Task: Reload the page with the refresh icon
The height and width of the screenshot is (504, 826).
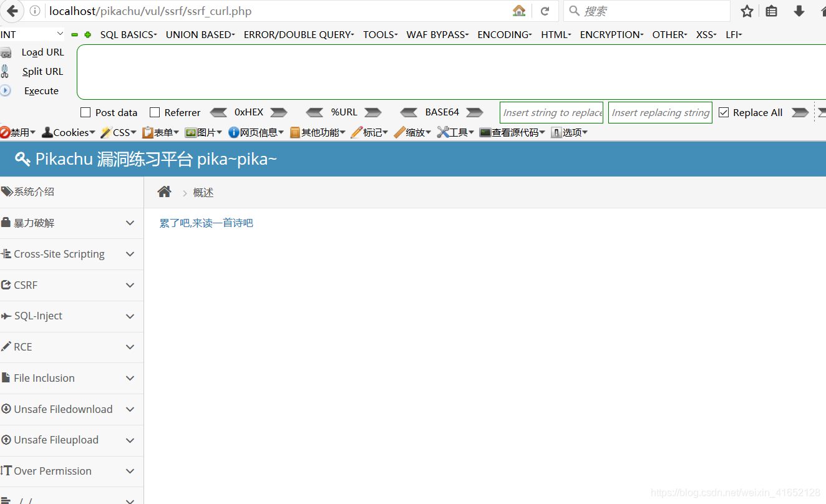Action: [545, 11]
